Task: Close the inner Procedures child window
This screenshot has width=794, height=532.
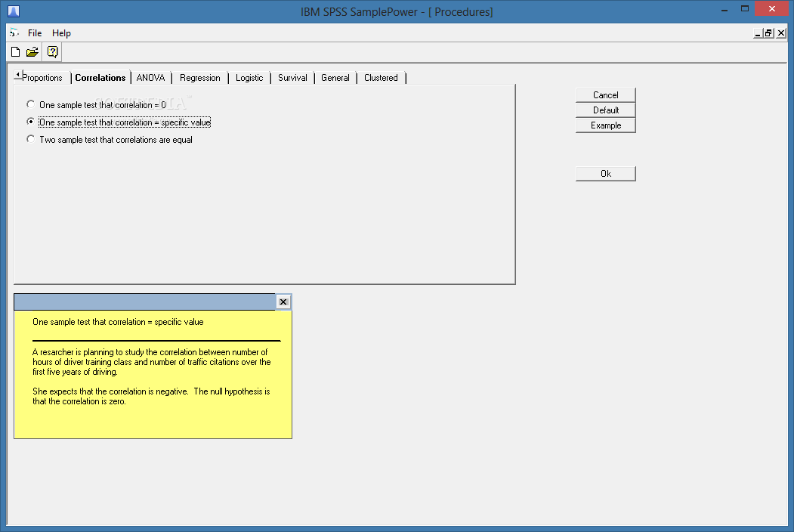Action: click(781, 33)
